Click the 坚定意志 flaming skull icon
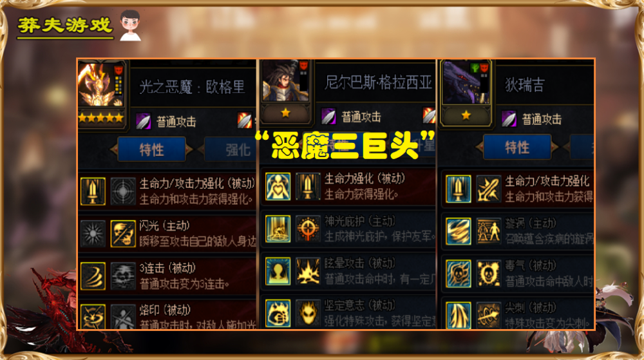The width and height of the screenshot is (644, 360). pyautogui.click(x=308, y=314)
